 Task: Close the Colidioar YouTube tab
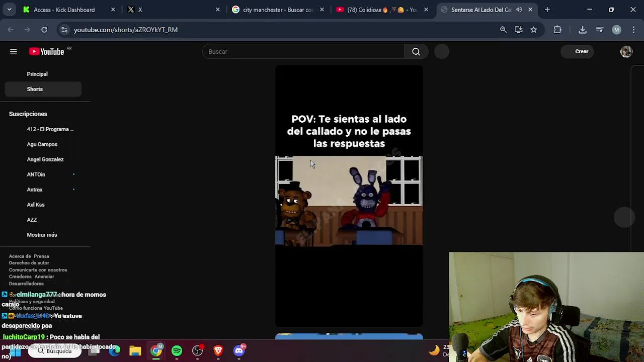click(x=426, y=10)
